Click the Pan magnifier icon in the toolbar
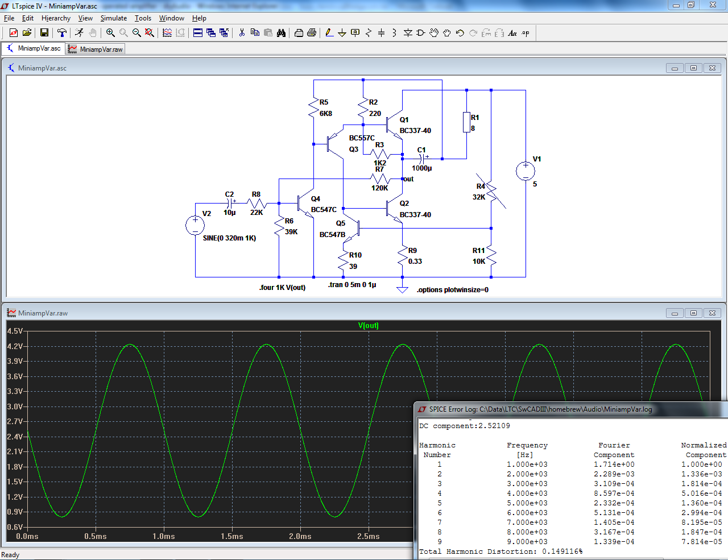728x560 pixels. [x=123, y=33]
